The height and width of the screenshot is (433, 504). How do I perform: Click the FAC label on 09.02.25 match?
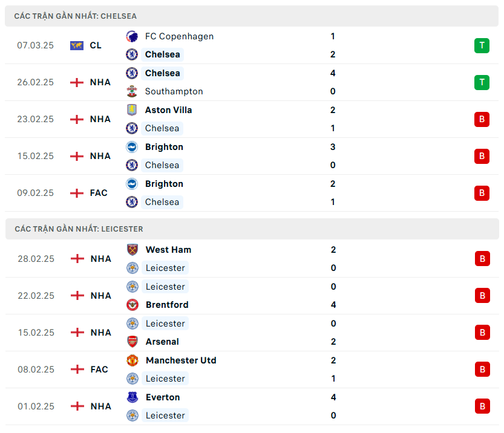(x=99, y=193)
